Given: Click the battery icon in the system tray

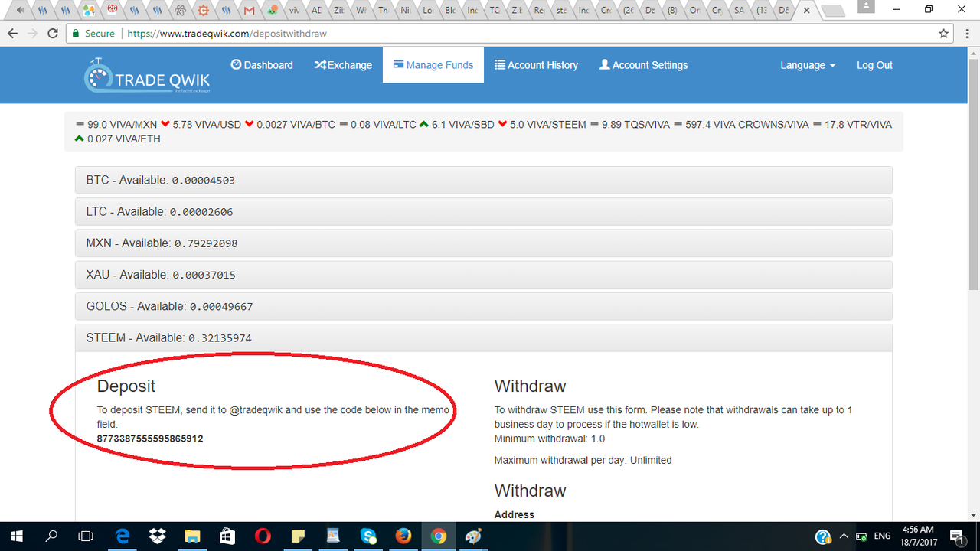Looking at the screenshot, I should pyautogui.click(x=862, y=536).
